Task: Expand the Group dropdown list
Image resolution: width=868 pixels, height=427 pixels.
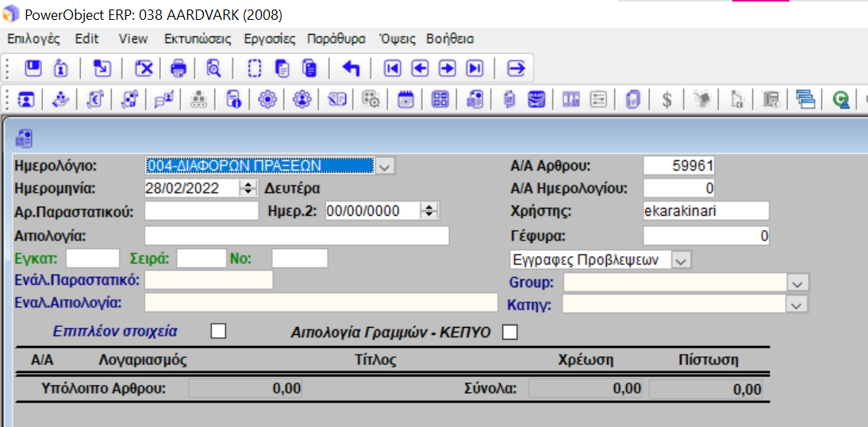Action: click(x=798, y=283)
